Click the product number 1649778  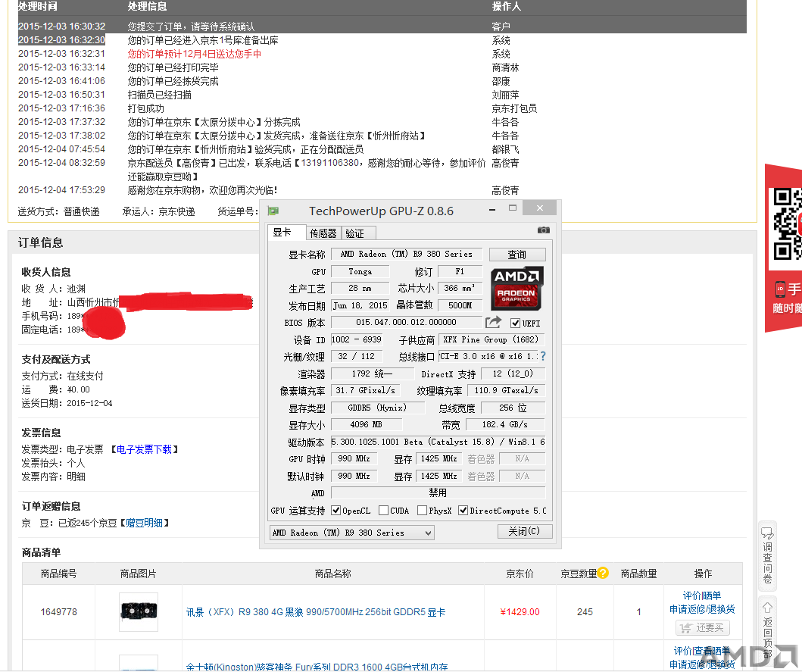point(59,611)
